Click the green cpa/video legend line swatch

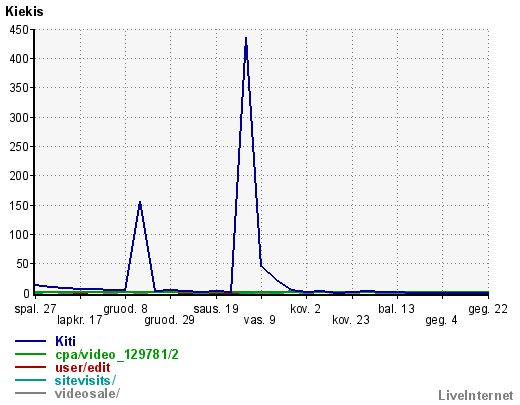30,354
